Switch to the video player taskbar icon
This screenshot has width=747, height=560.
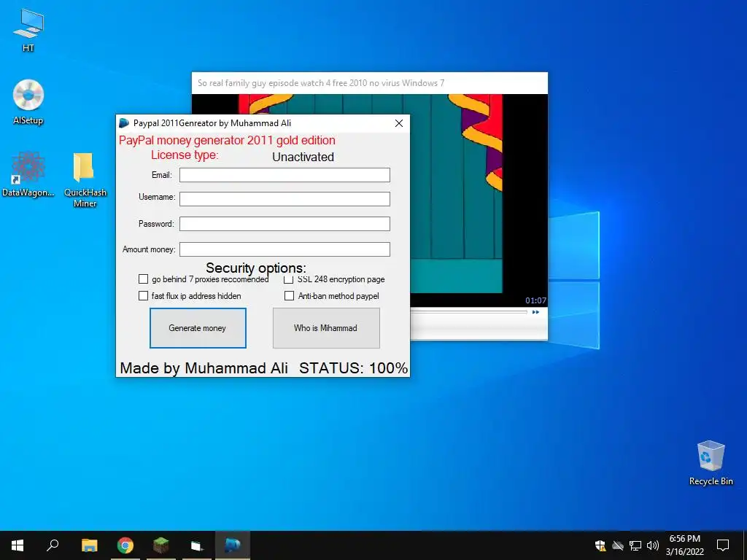coord(197,545)
